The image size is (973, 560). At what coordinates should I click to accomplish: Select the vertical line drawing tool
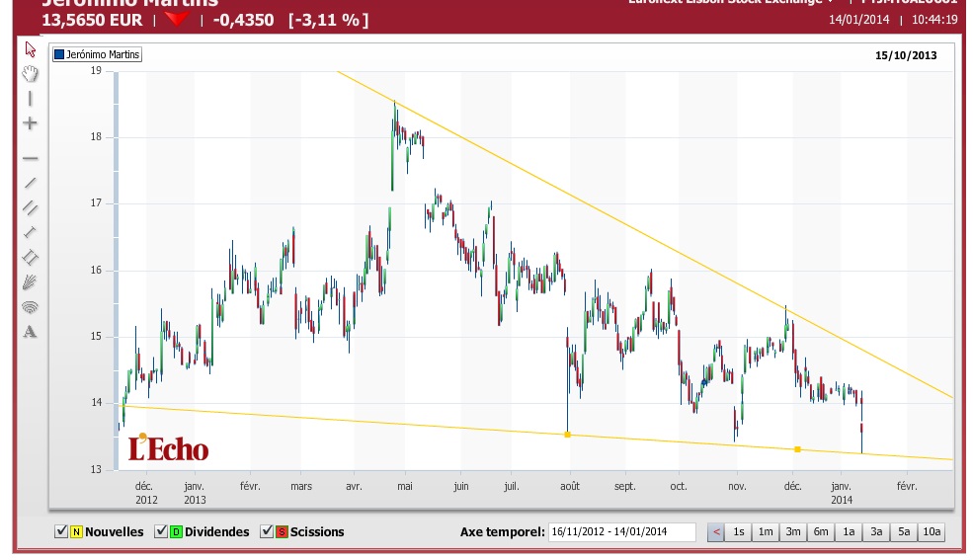30,99
